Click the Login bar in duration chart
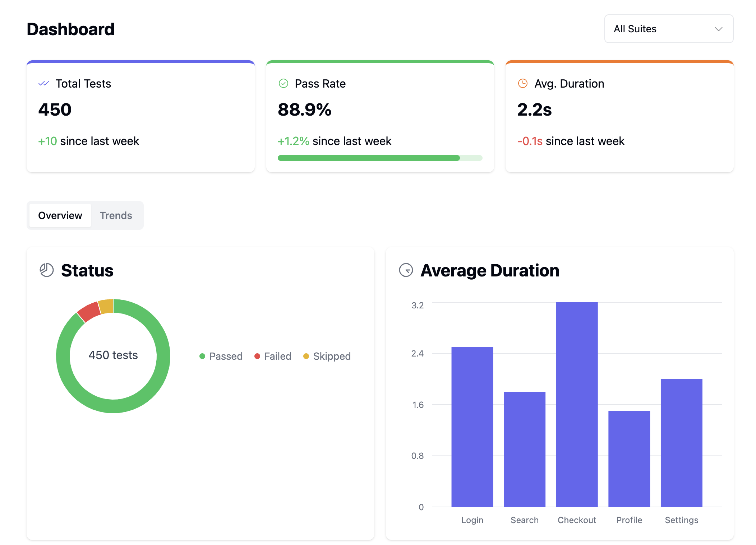 point(472,427)
